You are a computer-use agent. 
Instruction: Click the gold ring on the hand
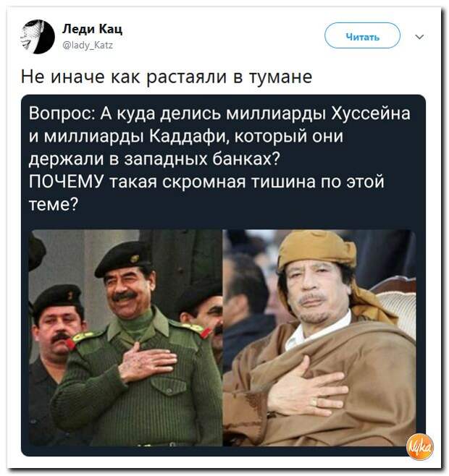coord(314,402)
